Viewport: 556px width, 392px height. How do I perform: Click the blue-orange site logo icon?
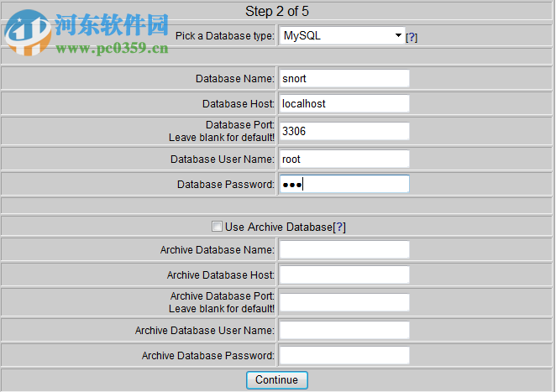25,32
